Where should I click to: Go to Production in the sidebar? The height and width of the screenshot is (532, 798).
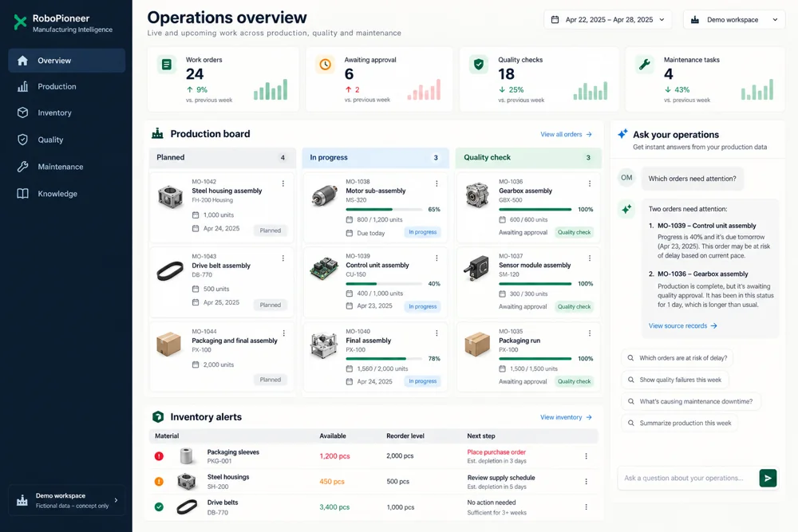(67, 86)
